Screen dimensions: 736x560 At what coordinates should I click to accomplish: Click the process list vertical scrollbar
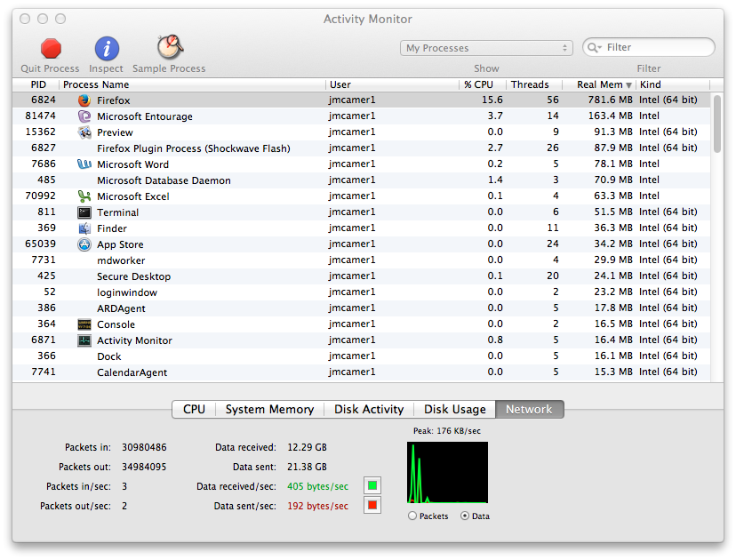(x=716, y=124)
